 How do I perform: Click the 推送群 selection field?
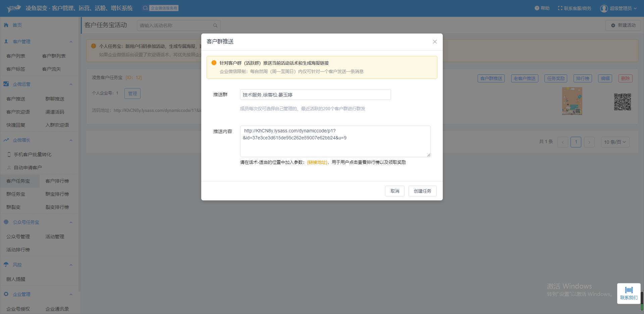tap(315, 95)
